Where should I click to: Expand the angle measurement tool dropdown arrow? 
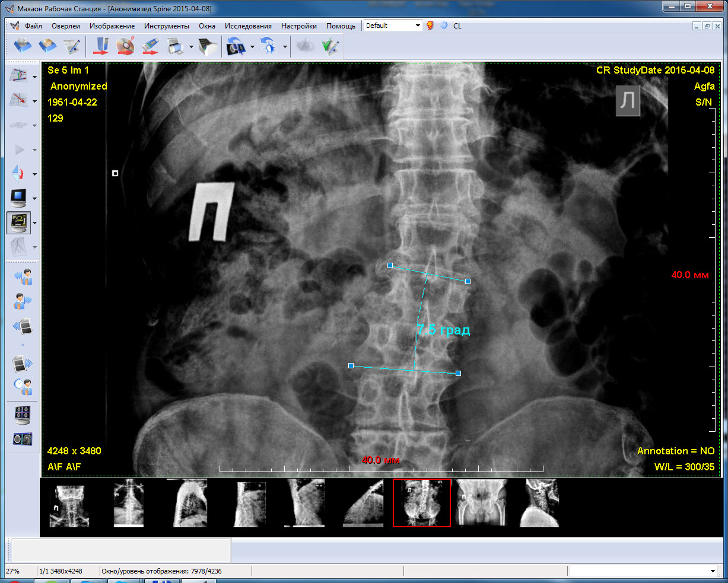[34, 77]
